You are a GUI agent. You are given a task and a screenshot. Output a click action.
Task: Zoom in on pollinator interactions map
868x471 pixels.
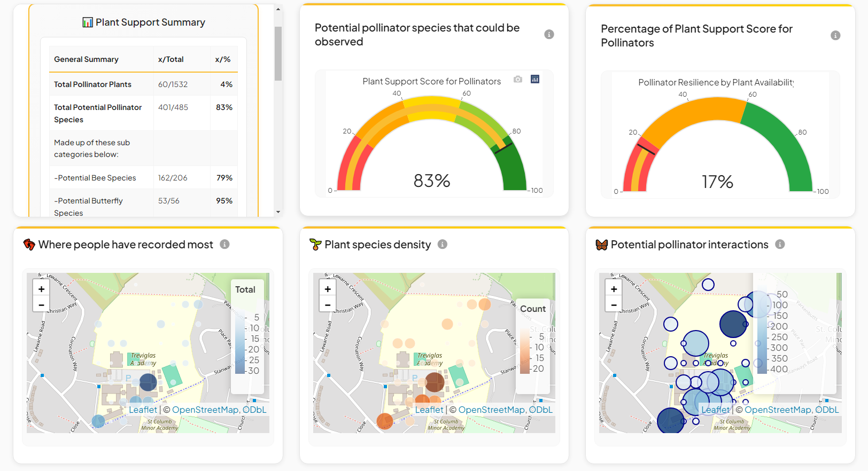click(x=614, y=289)
